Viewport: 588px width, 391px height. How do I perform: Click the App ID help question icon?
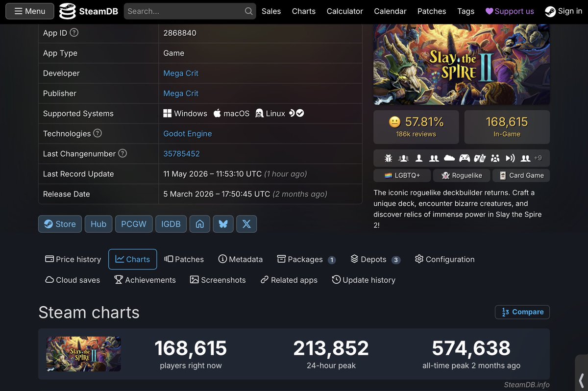coord(74,33)
